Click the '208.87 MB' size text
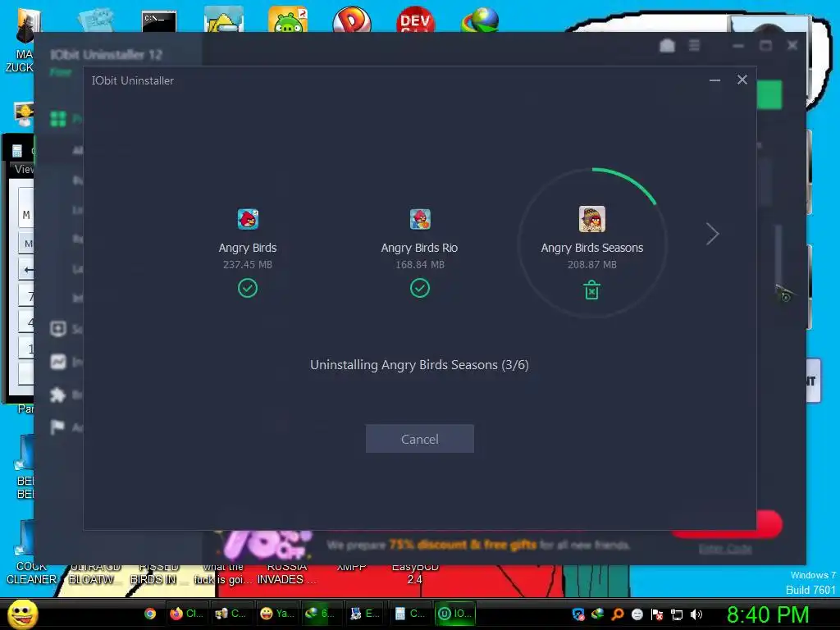This screenshot has height=630, width=840. [x=592, y=265]
